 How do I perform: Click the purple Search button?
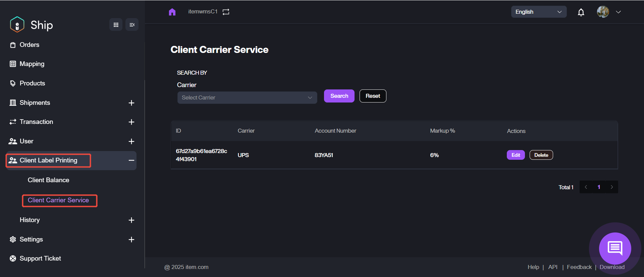pyautogui.click(x=339, y=96)
